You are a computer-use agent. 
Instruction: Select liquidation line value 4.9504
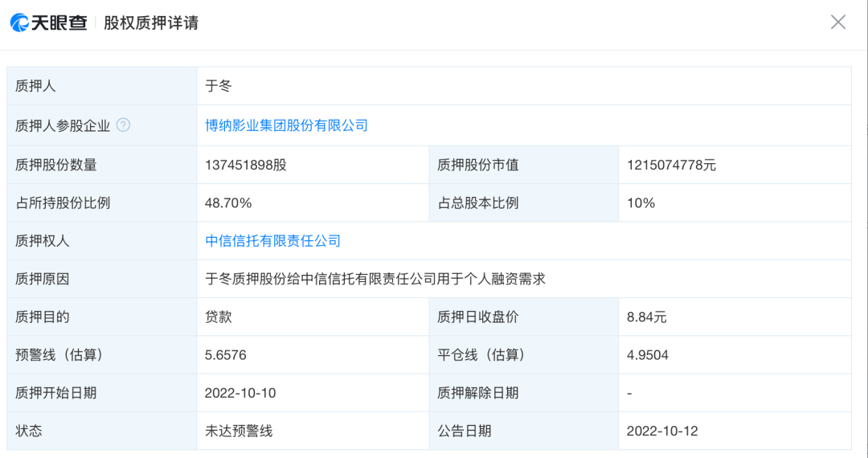[x=648, y=355]
